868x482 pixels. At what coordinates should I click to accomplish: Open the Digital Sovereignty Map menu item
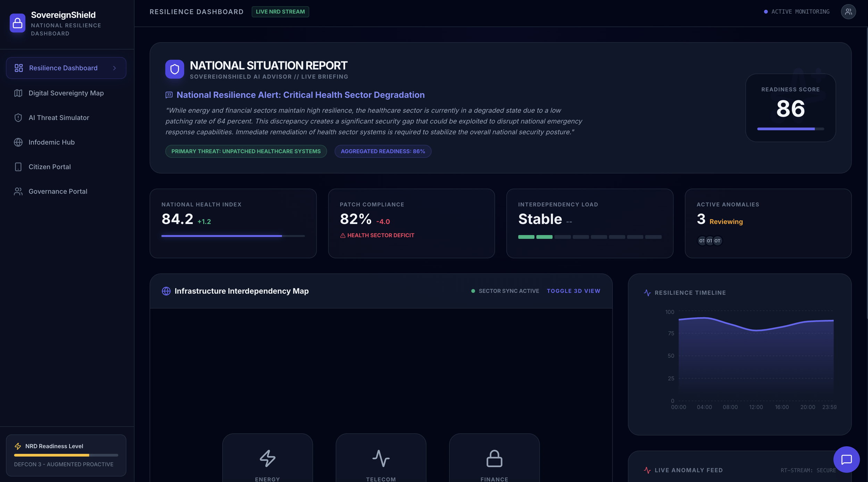[x=66, y=93]
